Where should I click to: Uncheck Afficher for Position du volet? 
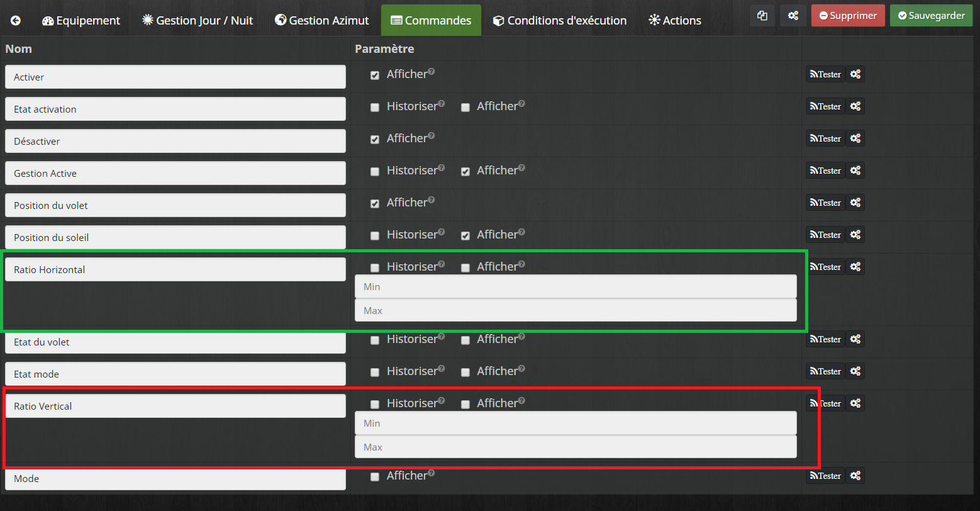point(375,204)
